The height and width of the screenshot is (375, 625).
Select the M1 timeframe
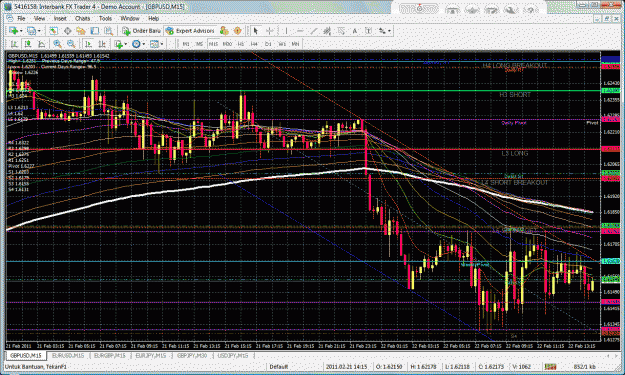click(x=186, y=44)
